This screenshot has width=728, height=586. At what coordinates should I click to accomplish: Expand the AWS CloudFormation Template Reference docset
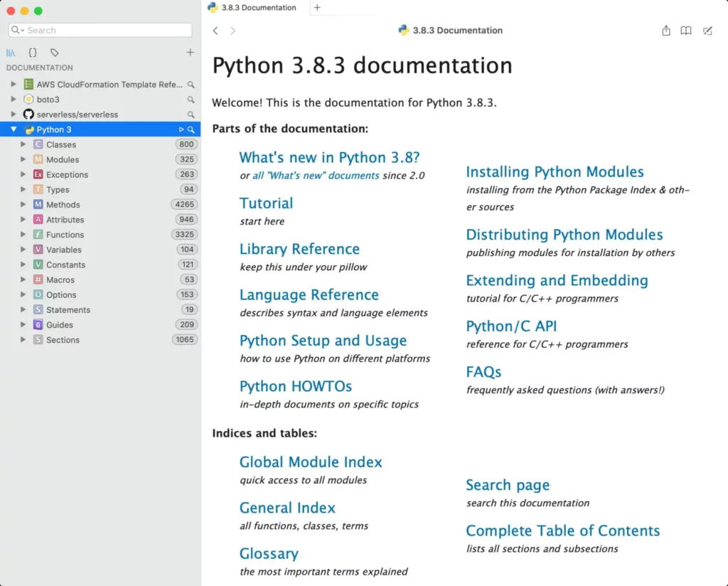point(14,85)
